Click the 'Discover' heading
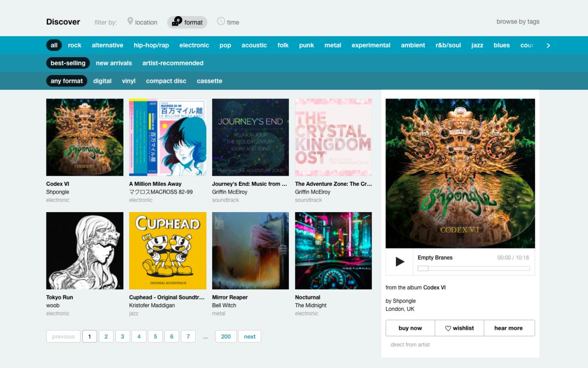The image size is (588, 368). coord(63,22)
